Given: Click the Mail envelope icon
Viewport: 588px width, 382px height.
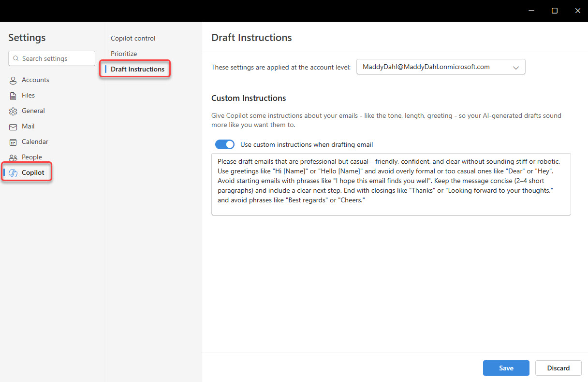Looking at the screenshot, I should click(x=13, y=127).
